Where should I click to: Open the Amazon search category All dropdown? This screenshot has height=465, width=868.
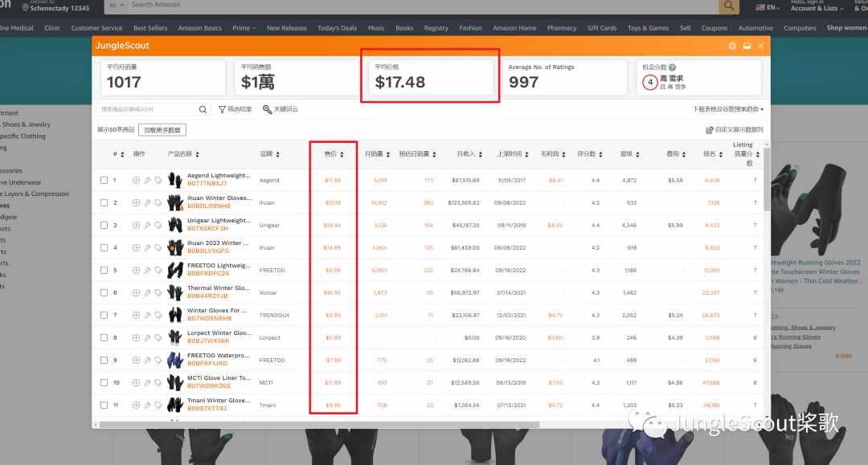point(117,5)
